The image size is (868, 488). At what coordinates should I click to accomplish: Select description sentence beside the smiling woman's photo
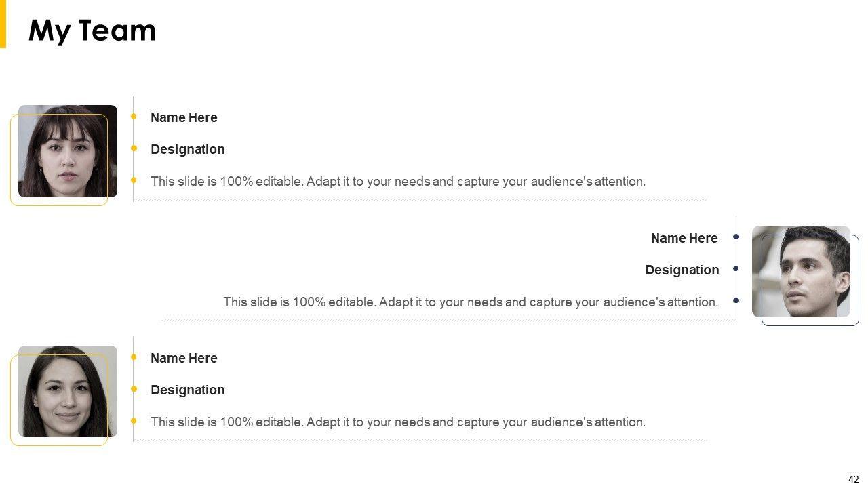[x=398, y=422]
